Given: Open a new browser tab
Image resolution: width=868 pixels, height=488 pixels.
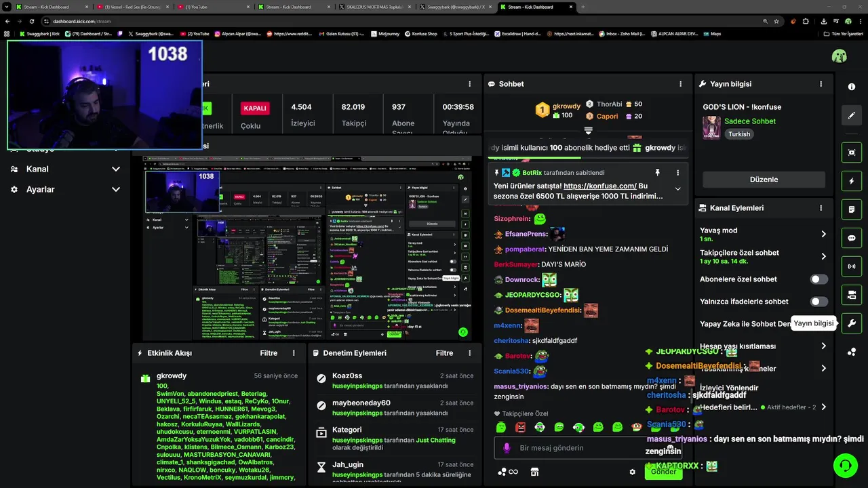Looking at the screenshot, I should tap(583, 7).
